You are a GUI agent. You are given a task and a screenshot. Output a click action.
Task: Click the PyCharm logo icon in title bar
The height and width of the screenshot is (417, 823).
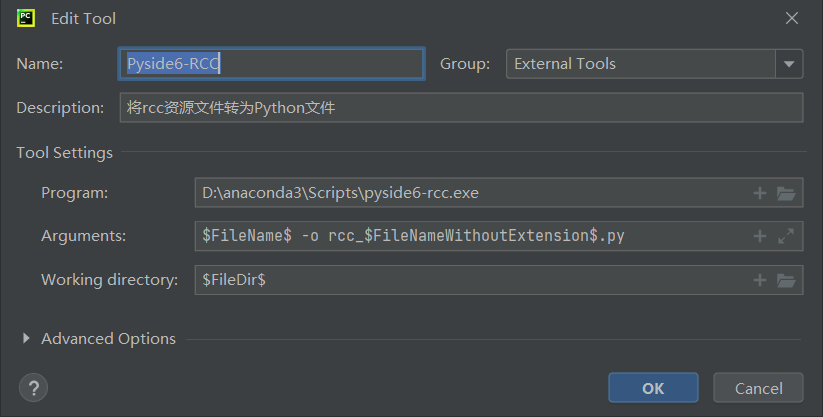[x=26, y=18]
